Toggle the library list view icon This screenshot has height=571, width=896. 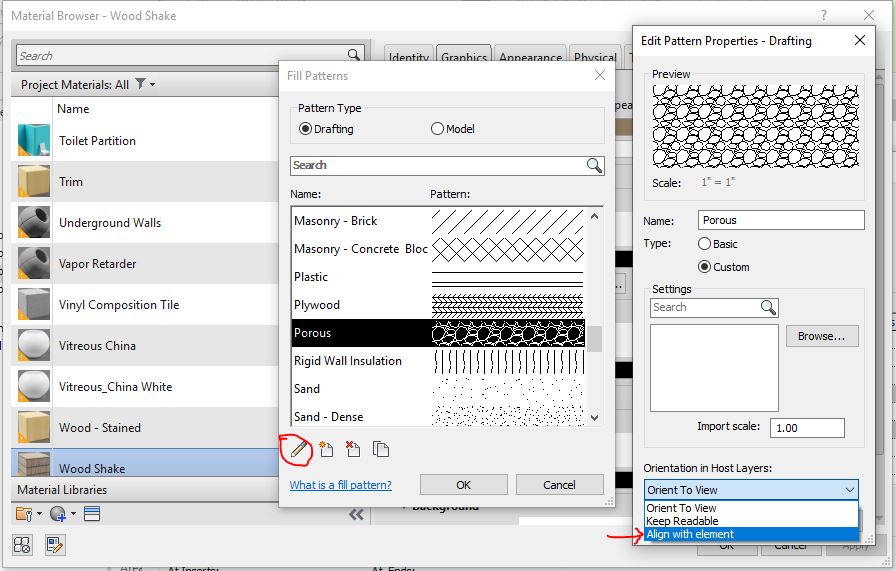(92, 514)
